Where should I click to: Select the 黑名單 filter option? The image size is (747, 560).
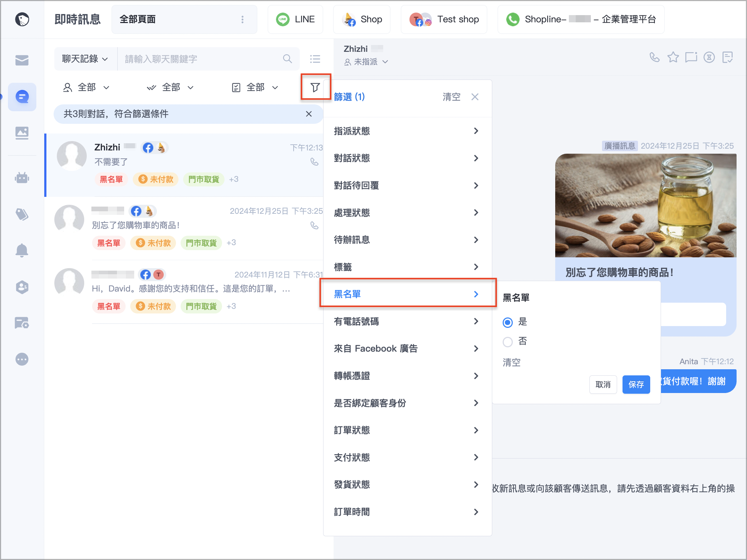tap(407, 294)
